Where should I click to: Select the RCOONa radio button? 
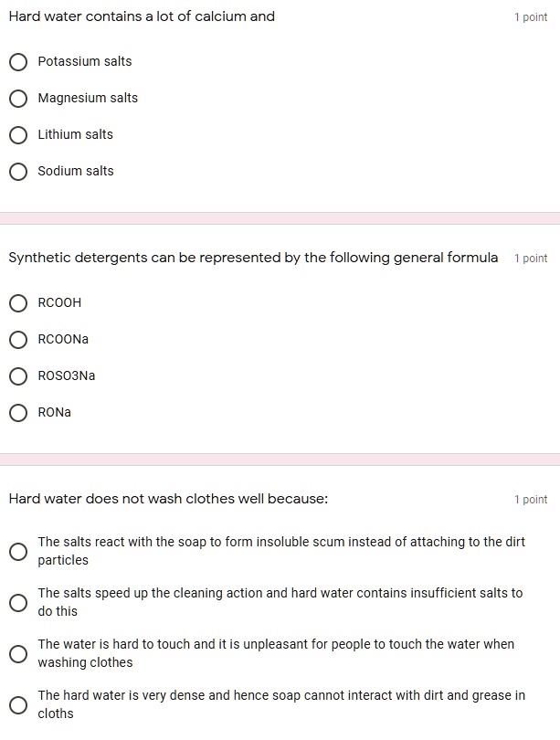[x=18, y=340]
